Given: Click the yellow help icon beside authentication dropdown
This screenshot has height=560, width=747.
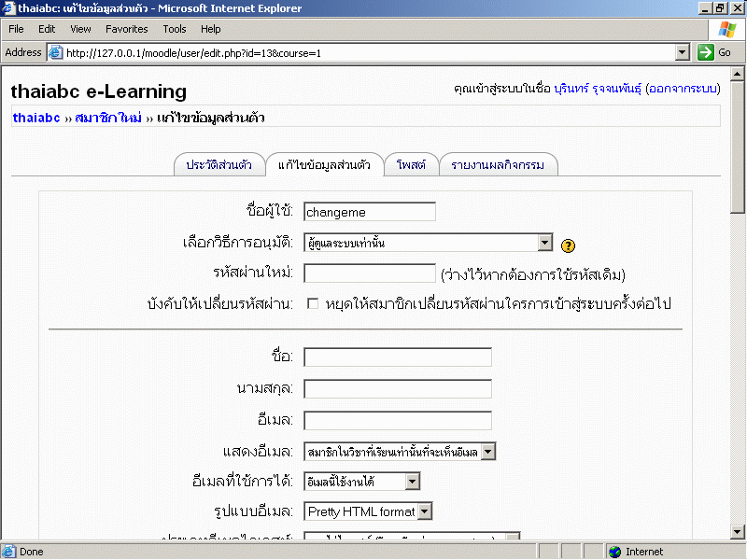Looking at the screenshot, I should [569, 245].
